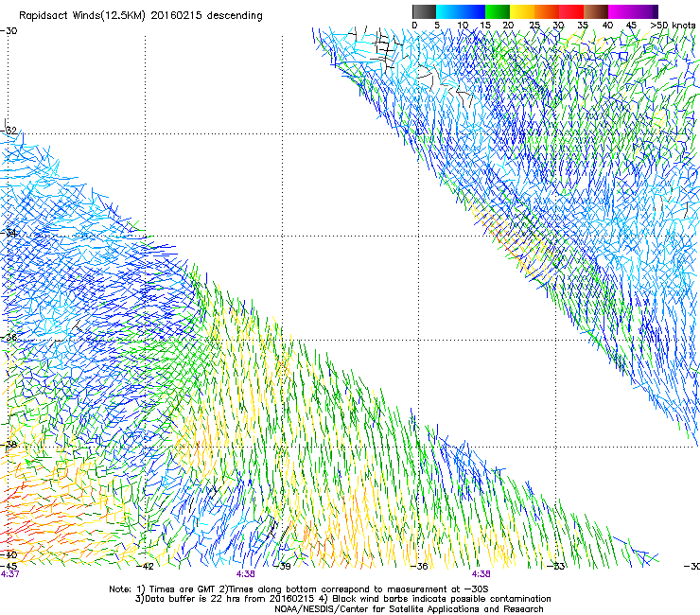
Task: Click the cyan-blue 5-15 knots legend segment
Action: [x=461, y=11]
